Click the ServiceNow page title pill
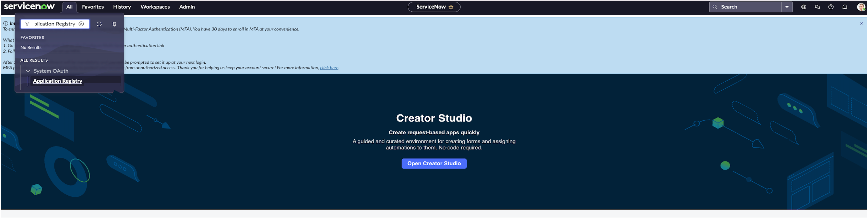 (x=434, y=7)
